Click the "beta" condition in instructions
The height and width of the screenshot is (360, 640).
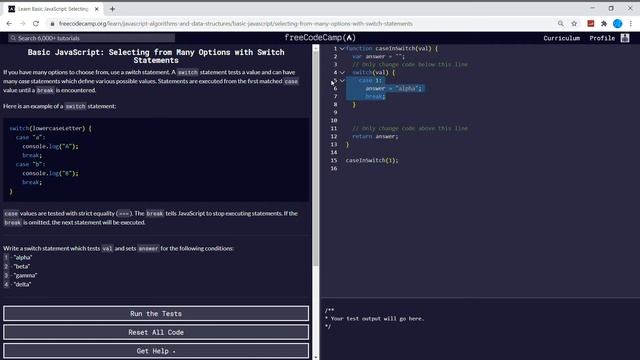click(x=22, y=266)
